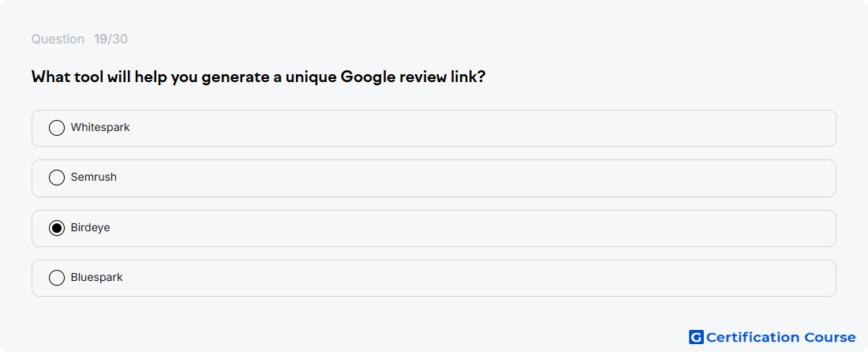Click the Semrush answer label text
The height and width of the screenshot is (352, 868).
[94, 177]
